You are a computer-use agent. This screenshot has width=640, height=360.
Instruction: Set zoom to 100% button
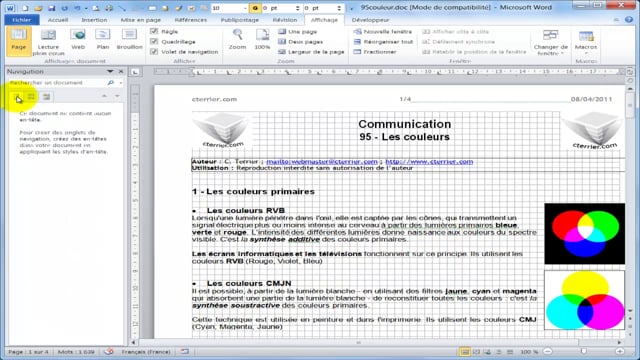[262, 40]
